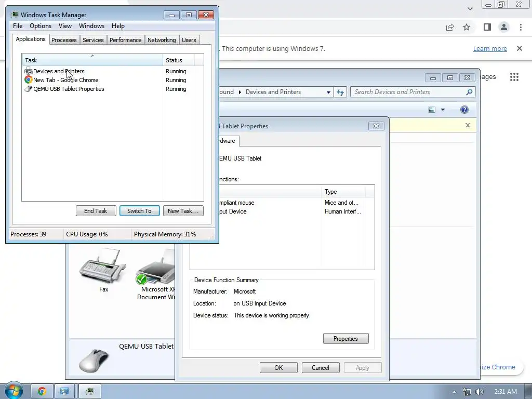Screen dimensions: 532x399
Task: Click Cancel in Tablet Properties dialog
Action: 321,368
